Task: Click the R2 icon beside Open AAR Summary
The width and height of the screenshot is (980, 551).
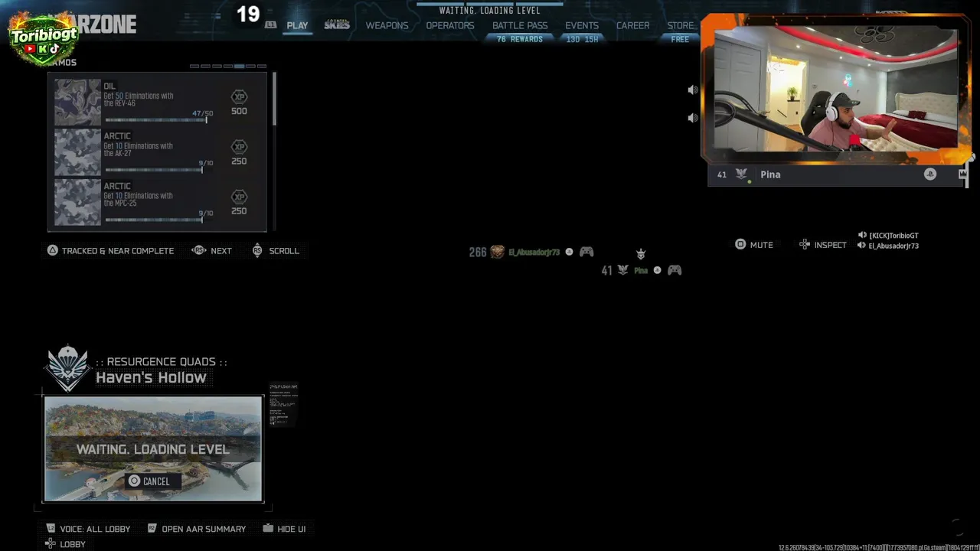Action: (152, 529)
